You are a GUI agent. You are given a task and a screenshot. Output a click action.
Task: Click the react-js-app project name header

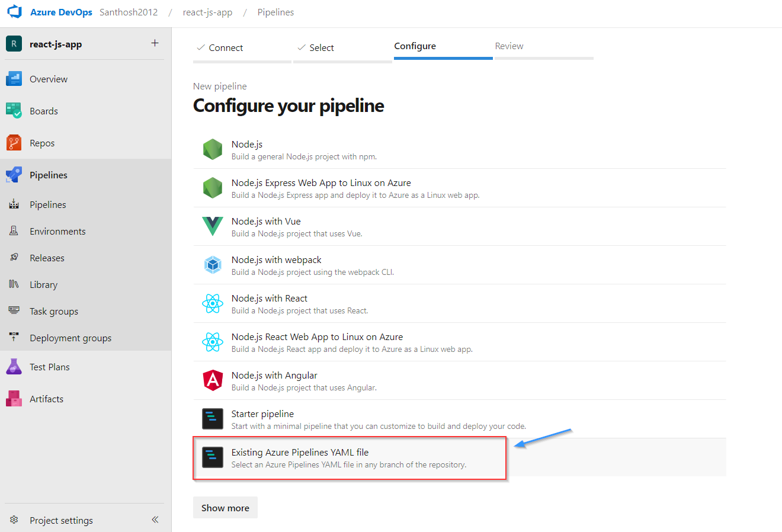[x=56, y=44]
